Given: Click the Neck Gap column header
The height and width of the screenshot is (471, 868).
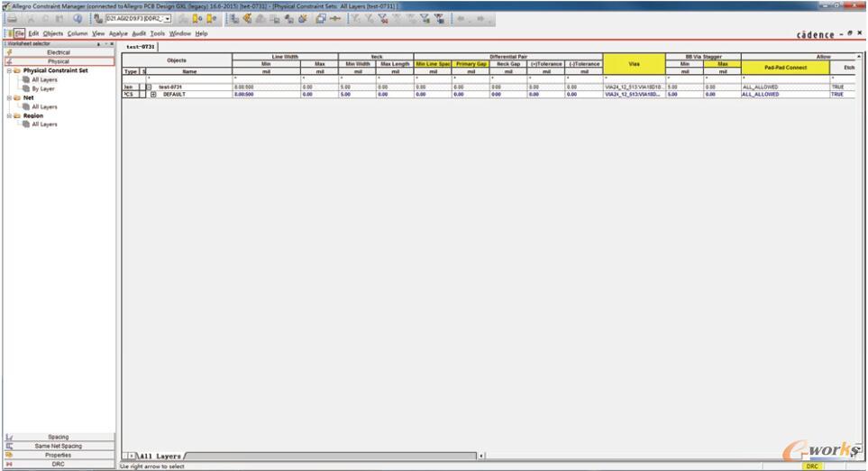Looking at the screenshot, I should [x=508, y=64].
